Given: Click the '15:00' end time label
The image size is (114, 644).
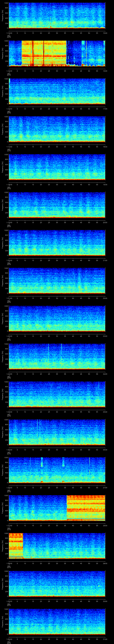Looking at the screenshot, I should point(105,33).
